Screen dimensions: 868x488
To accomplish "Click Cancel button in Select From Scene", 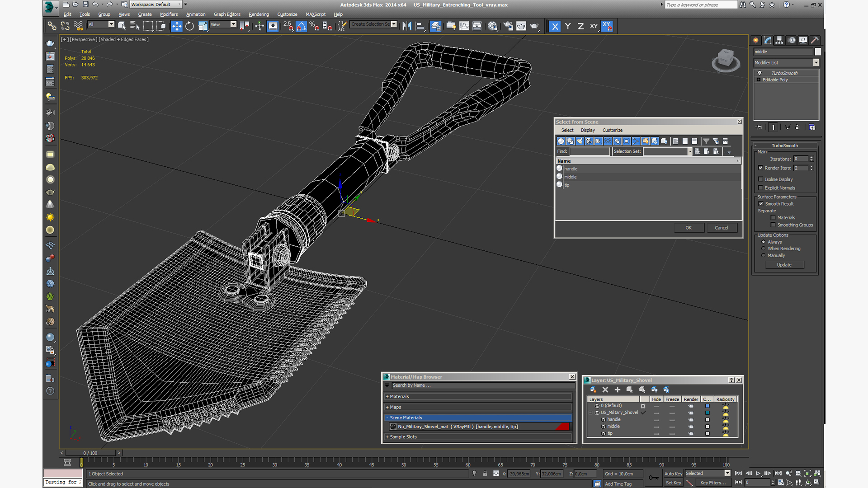I will (x=721, y=228).
